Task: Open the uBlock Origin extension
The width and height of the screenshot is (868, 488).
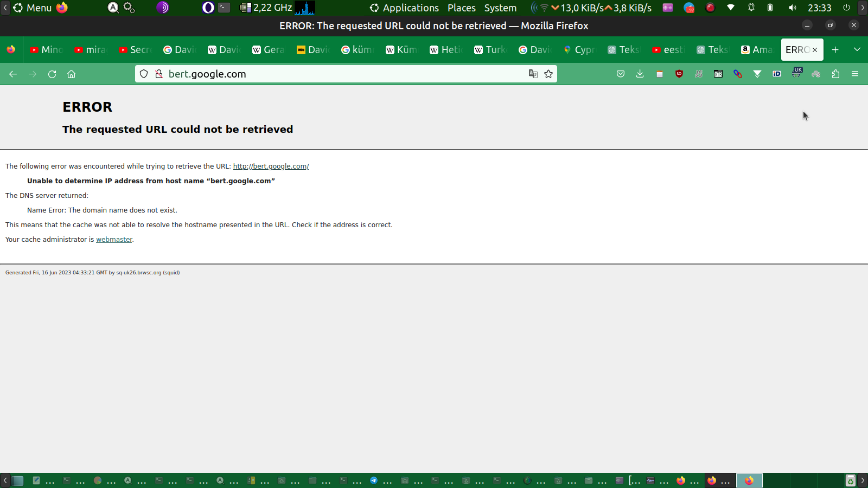Action: [x=679, y=74]
